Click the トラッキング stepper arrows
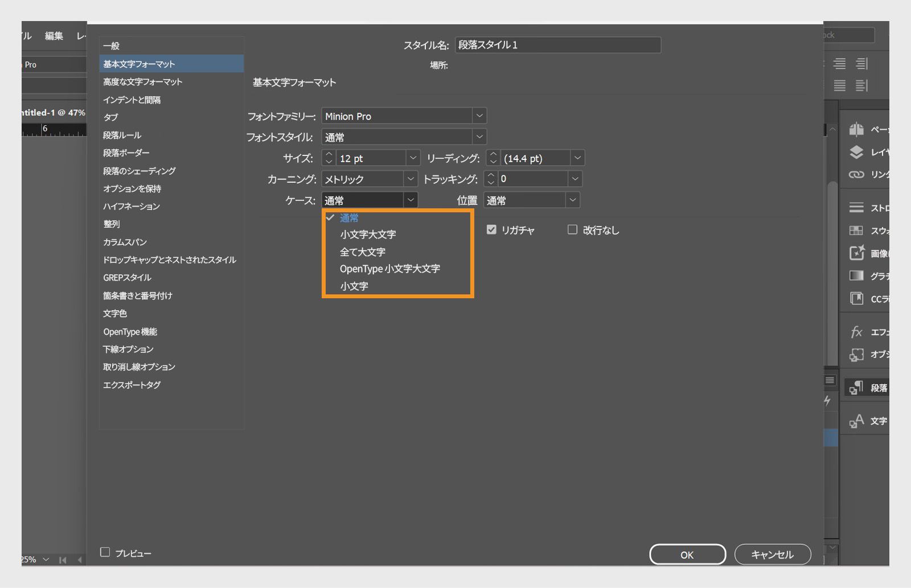 [x=491, y=179]
